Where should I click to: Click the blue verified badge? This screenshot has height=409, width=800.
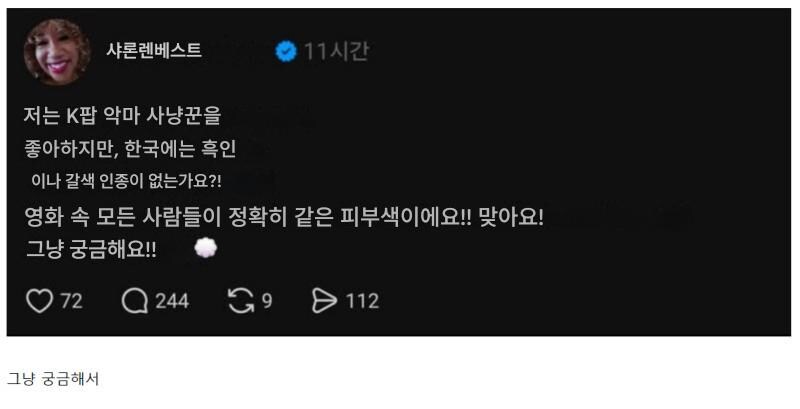point(286,51)
